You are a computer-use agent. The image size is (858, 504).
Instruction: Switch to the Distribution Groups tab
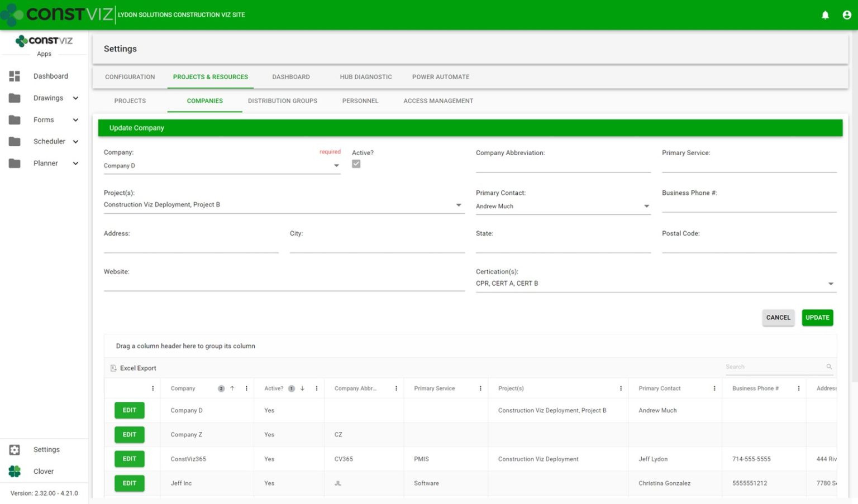(282, 101)
